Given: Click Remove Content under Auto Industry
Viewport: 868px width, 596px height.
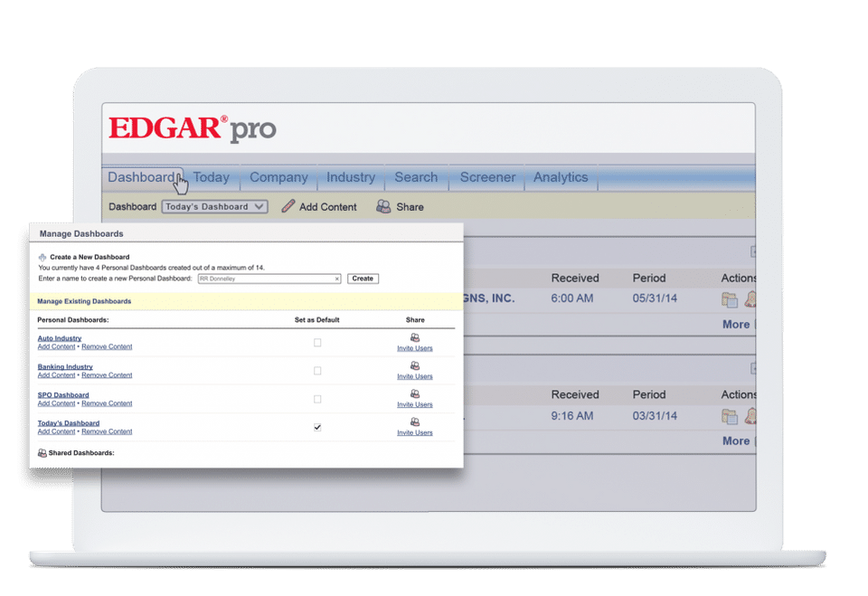Looking at the screenshot, I should pyautogui.click(x=107, y=346).
